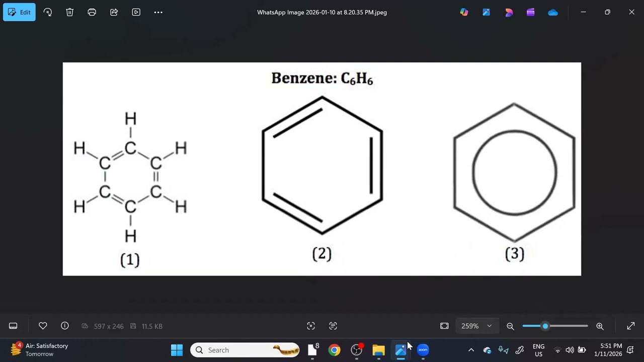Screen dimensions: 644x362
Task: Open the taskbar app with 8 badge
Action: tap(313, 350)
